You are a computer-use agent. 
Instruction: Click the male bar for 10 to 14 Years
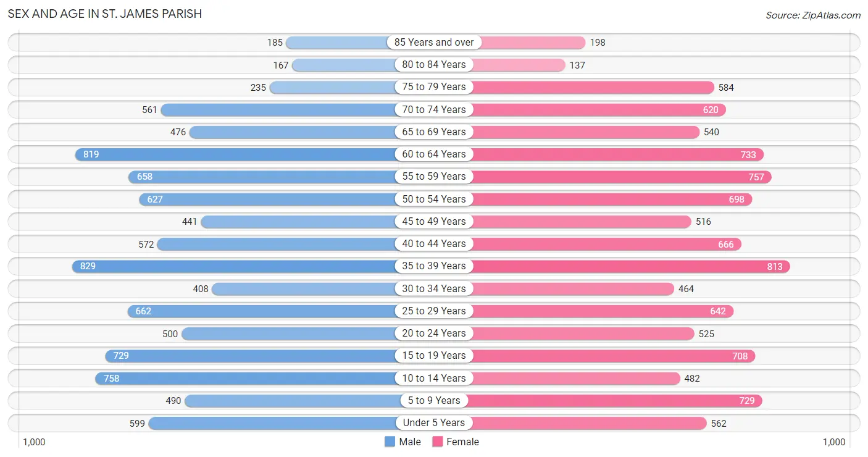tap(264, 378)
